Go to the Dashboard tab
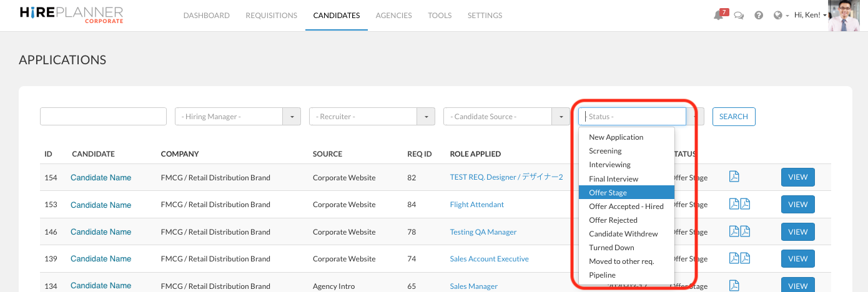The height and width of the screenshot is (292, 868). tap(206, 16)
